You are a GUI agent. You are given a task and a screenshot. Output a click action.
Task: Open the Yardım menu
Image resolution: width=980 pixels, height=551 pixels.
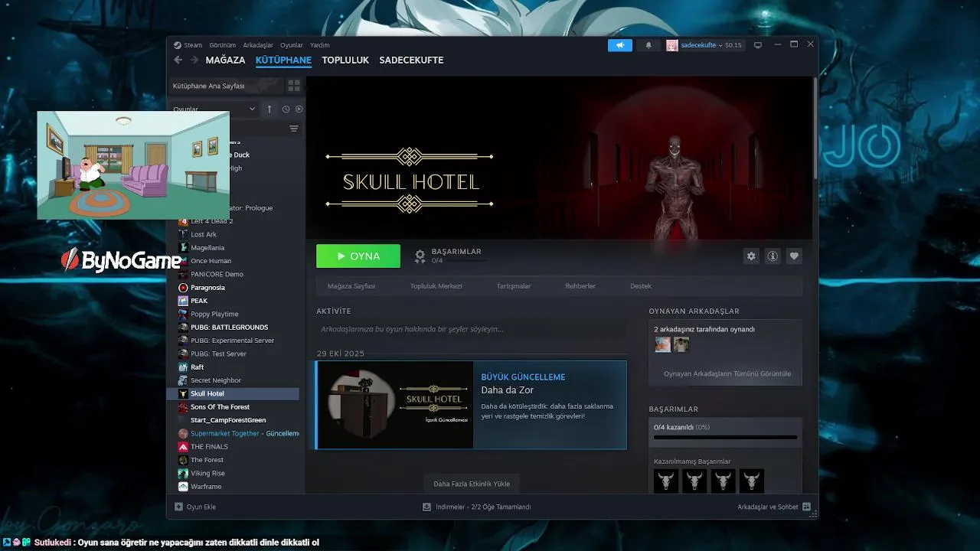[319, 45]
